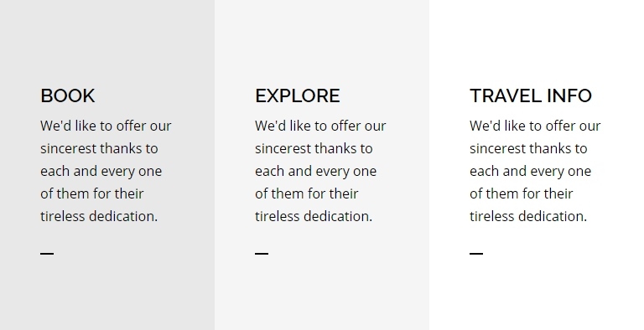Click the empty white area above TRAVEL INFO
This screenshot has height=330, width=644.
click(537, 41)
